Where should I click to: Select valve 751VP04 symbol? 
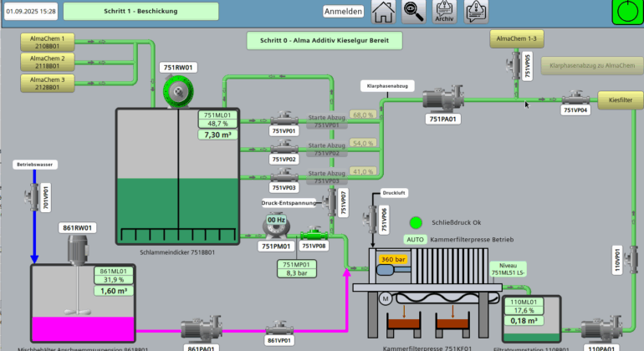pyautogui.click(x=575, y=98)
